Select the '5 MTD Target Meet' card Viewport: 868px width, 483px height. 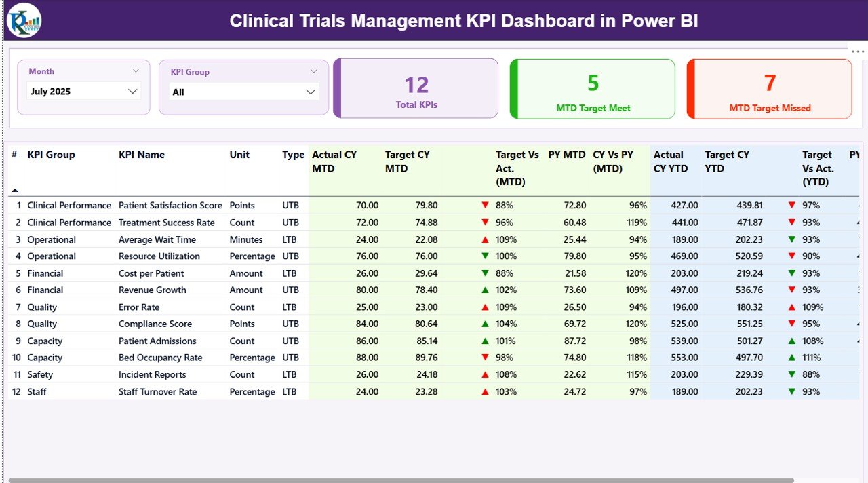pyautogui.click(x=592, y=88)
